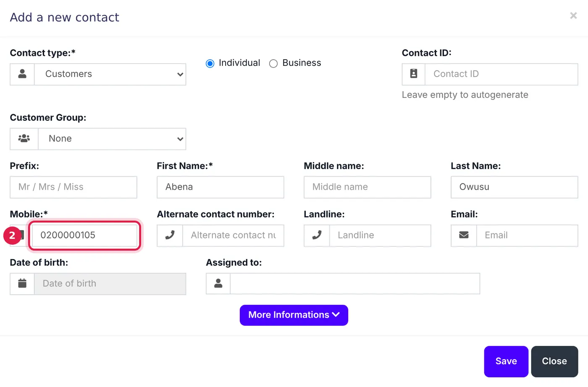Click the 'Customer Group:' label
The height and width of the screenshot is (387, 588).
[x=48, y=118]
